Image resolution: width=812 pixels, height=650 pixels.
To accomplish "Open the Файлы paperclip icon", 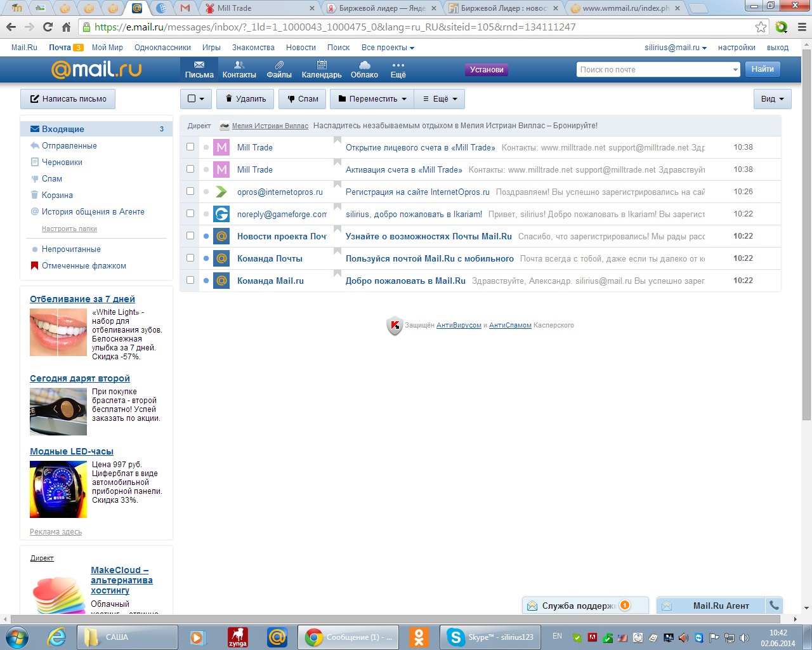I will click(279, 70).
